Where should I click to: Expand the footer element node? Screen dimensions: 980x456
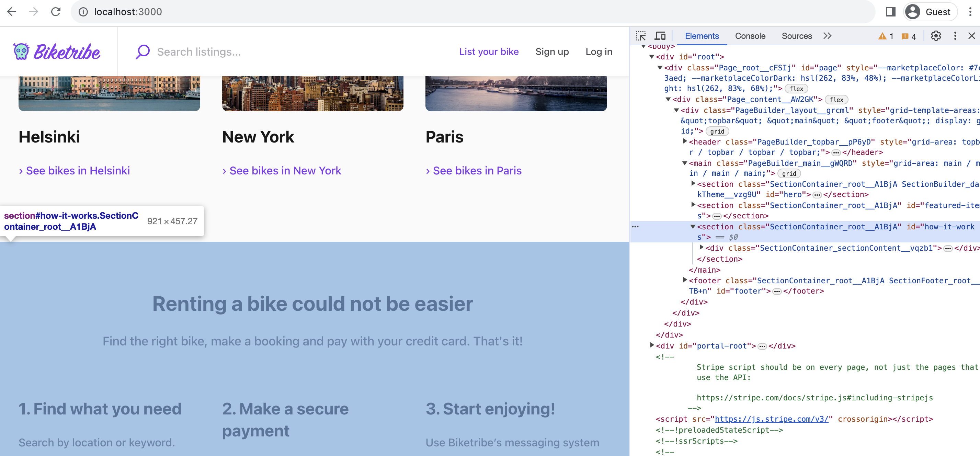[685, 280]
